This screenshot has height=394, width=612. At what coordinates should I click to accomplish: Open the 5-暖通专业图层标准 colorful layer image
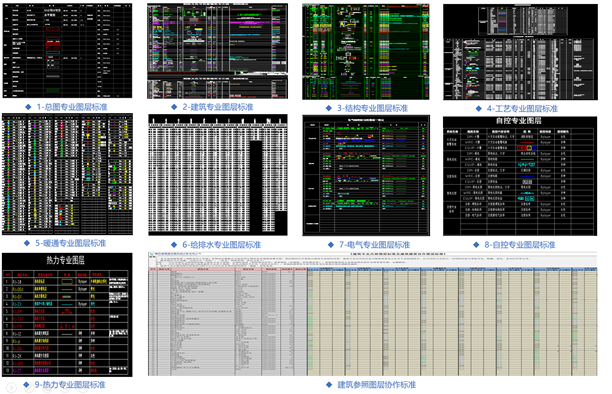pyautogui.click(x=67, y=174)
